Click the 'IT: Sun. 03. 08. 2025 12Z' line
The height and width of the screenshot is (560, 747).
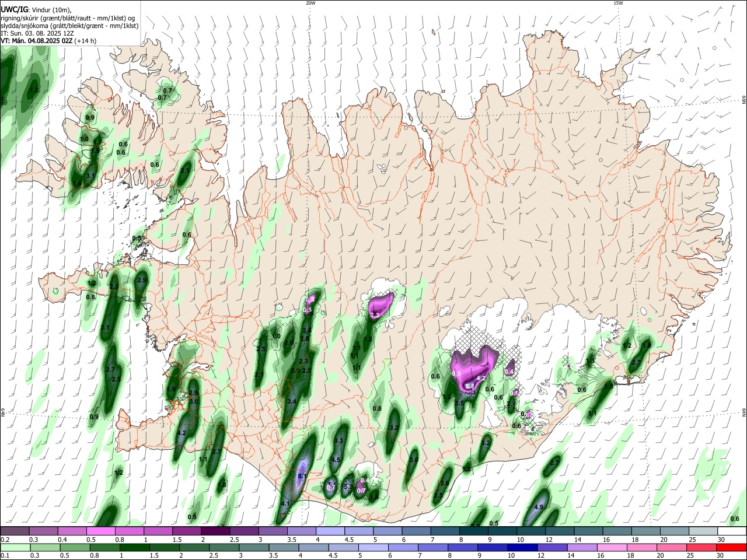[37, 33]
